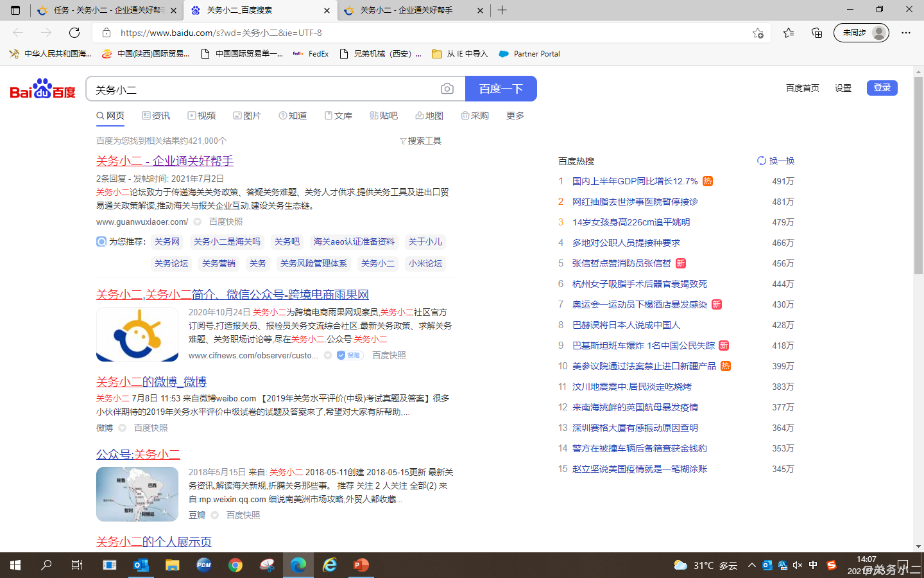Image resolution: width=924 pixels, height=578 pixels.
Task: Open Outlook from taskbar
Action: tap(141, 565)
